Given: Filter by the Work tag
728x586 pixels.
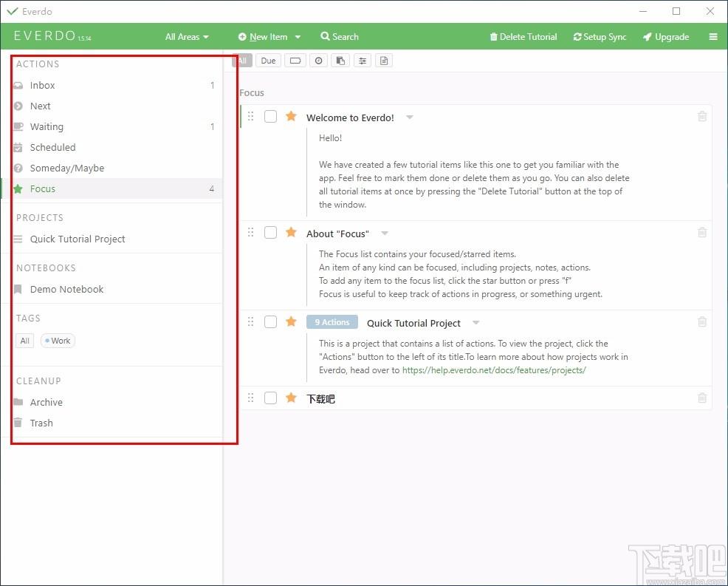Looking at the screenshot, I should click(x=58, y=341).
